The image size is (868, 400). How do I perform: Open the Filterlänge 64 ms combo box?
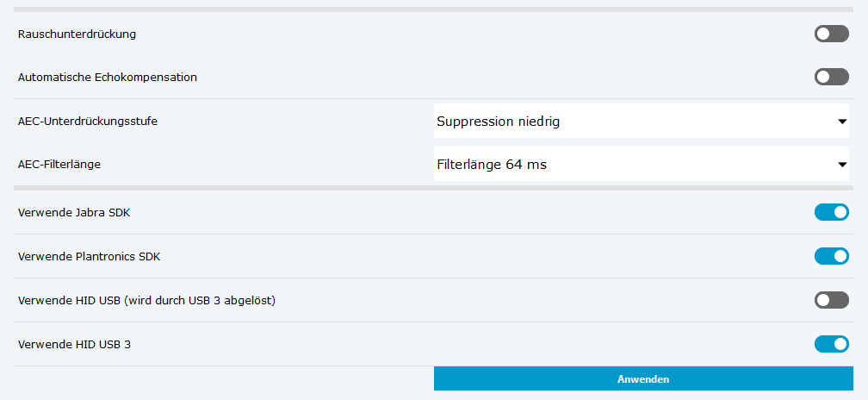(637, 165)
